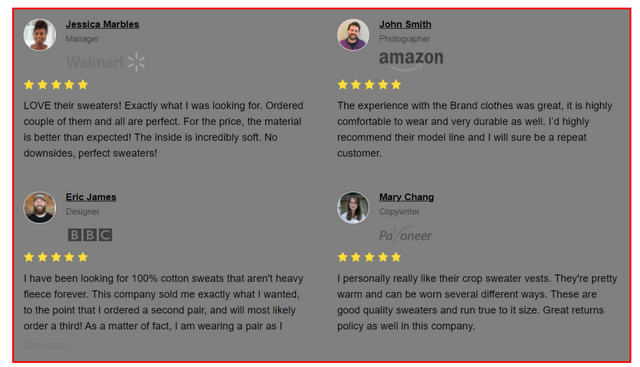This screenshot has height=367, width=640.
Task: Click the star rating under Amazon logo
Action: coord(369,85)
